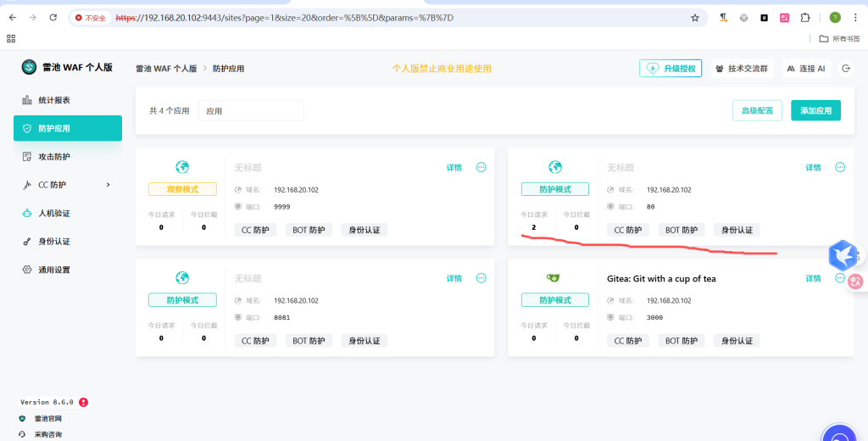Viewport: 868px width, 441px height.
Task: Click the 升级授权 upgrade button
Action: point(670,69)
